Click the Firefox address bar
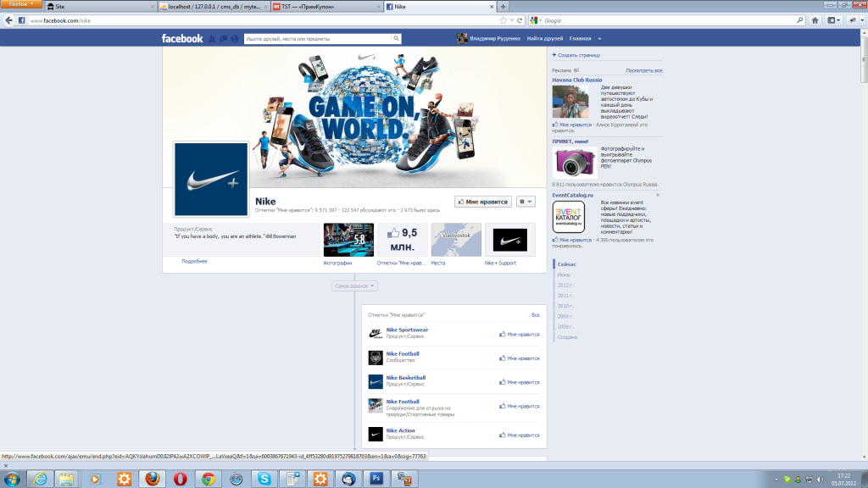This screenshot has width=868, height=488. tap(264, 20)
